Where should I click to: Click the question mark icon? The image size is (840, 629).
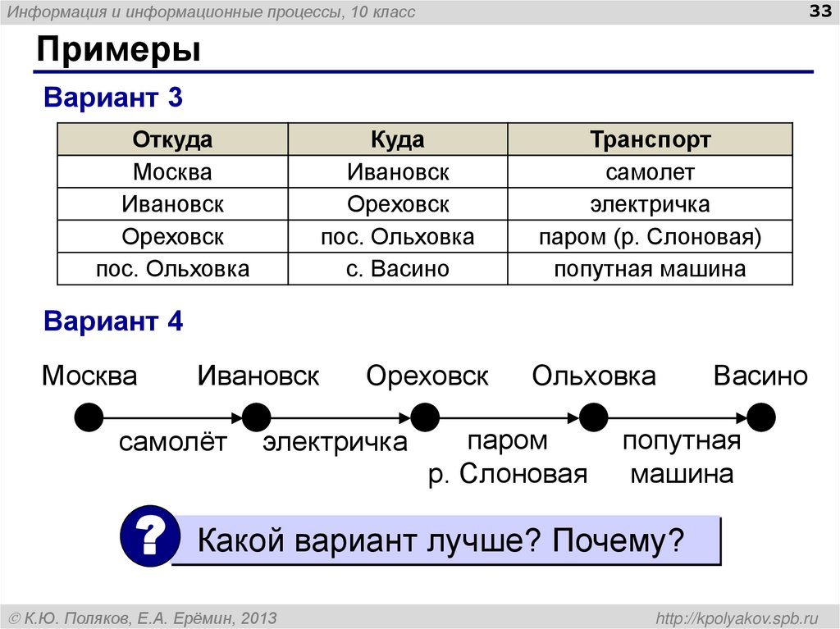point(149,537)
